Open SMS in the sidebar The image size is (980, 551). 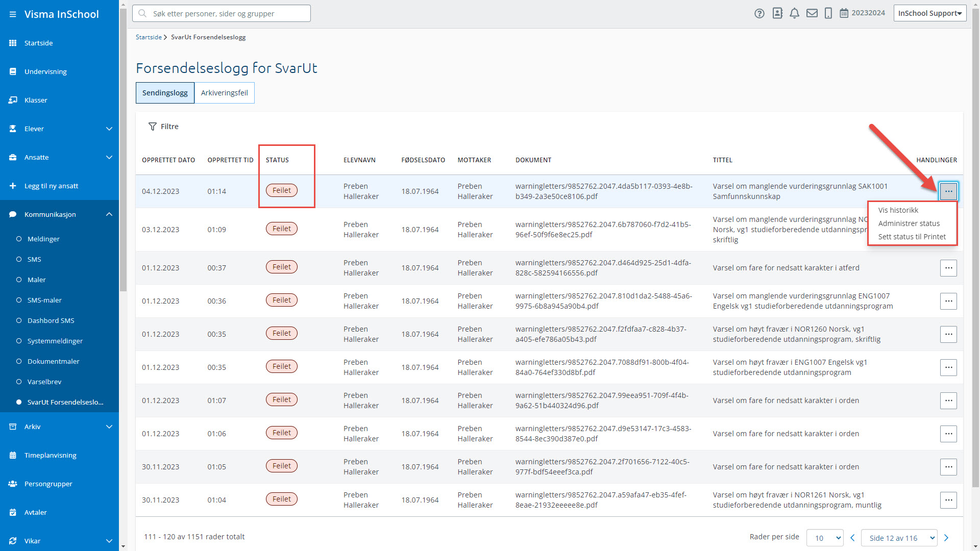click(34, 259)
